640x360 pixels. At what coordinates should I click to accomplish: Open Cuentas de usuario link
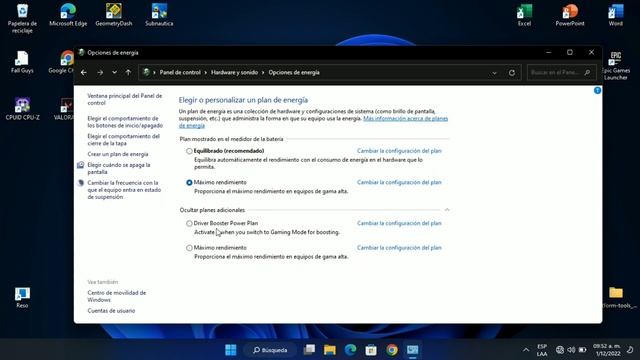(111, 311)
